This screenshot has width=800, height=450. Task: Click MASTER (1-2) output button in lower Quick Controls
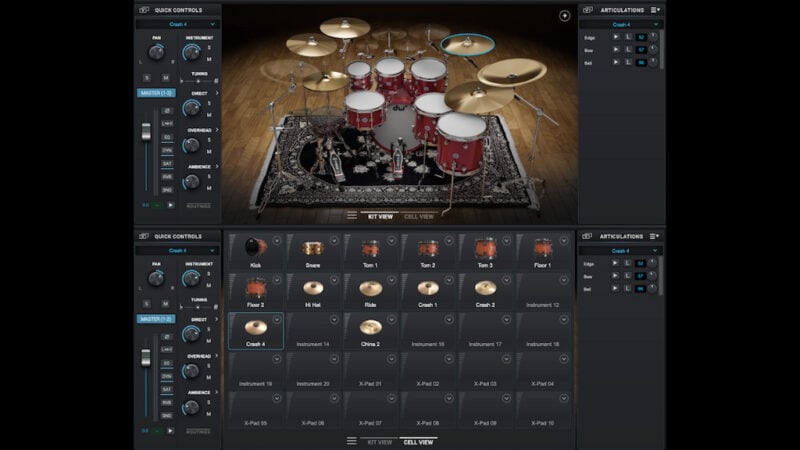point(156,319)
